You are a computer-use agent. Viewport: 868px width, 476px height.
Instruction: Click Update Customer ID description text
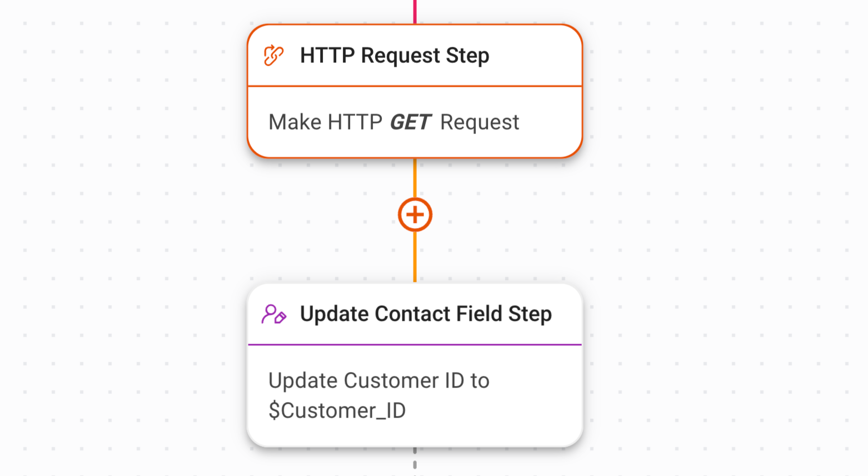coord(378,380)
